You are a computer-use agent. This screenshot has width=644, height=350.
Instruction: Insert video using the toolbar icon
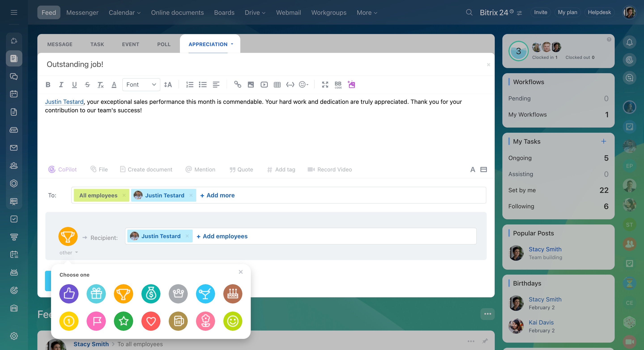pyautogui.click(x=264, y=85)
